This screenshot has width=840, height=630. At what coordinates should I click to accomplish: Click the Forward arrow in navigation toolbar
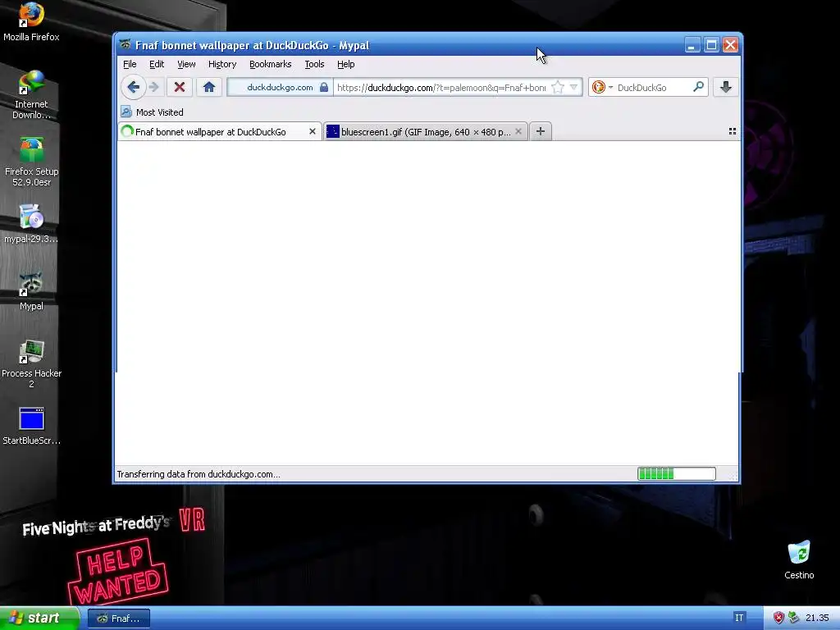[x=154, y=87]
